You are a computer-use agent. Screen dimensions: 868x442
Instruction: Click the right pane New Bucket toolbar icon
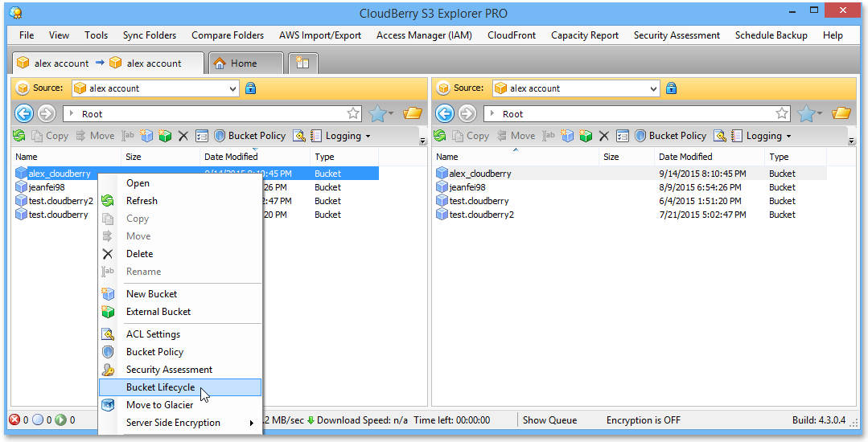pyautogui.click(x=567, y=136)
